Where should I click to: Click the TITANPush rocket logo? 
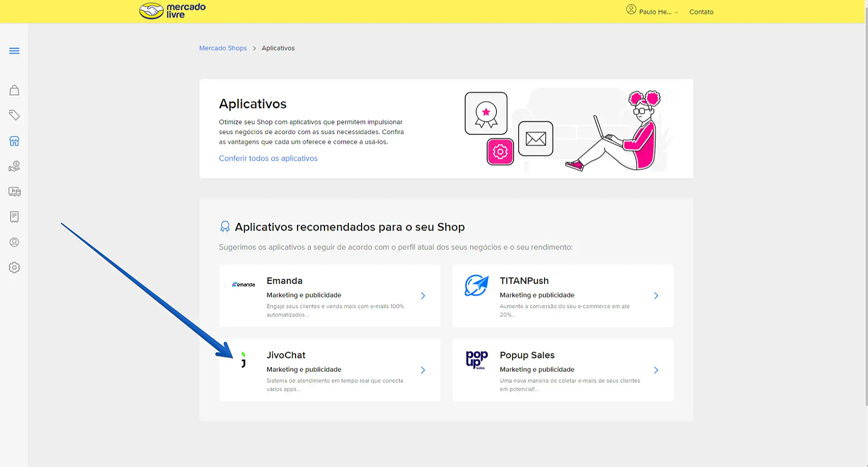coord(476,285)
